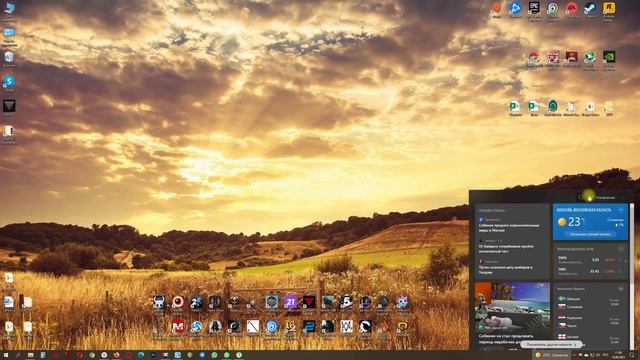Image resolution: width=640 pixels, height=360 pixels.
Task: Open the 'Управление' link in news panel
Action: pos(605,198)
